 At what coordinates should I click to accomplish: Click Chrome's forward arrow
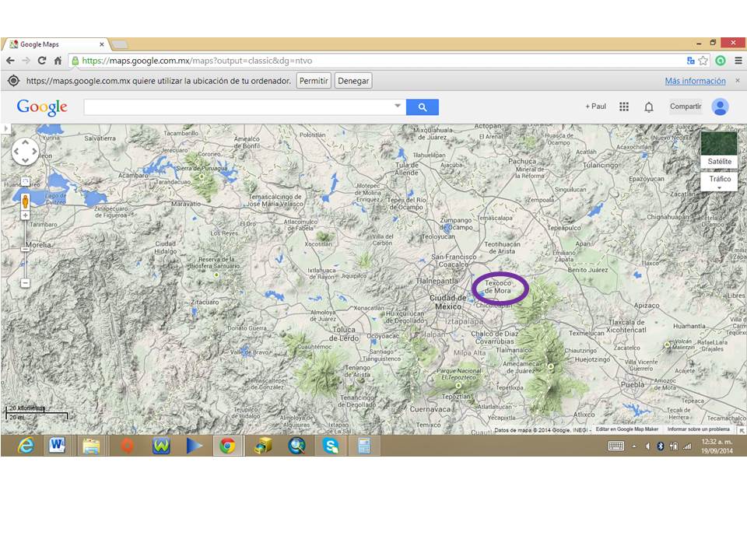click(26, 61)
